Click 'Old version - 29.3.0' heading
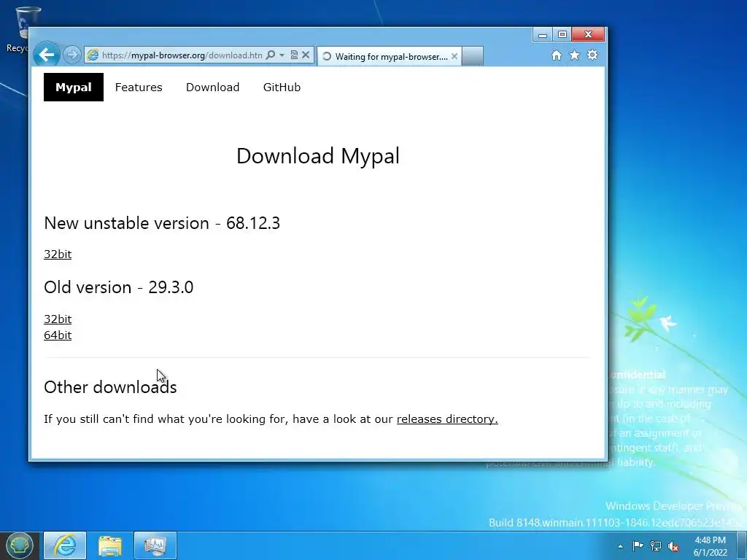The image size is (747, 560). click(119, 287)
